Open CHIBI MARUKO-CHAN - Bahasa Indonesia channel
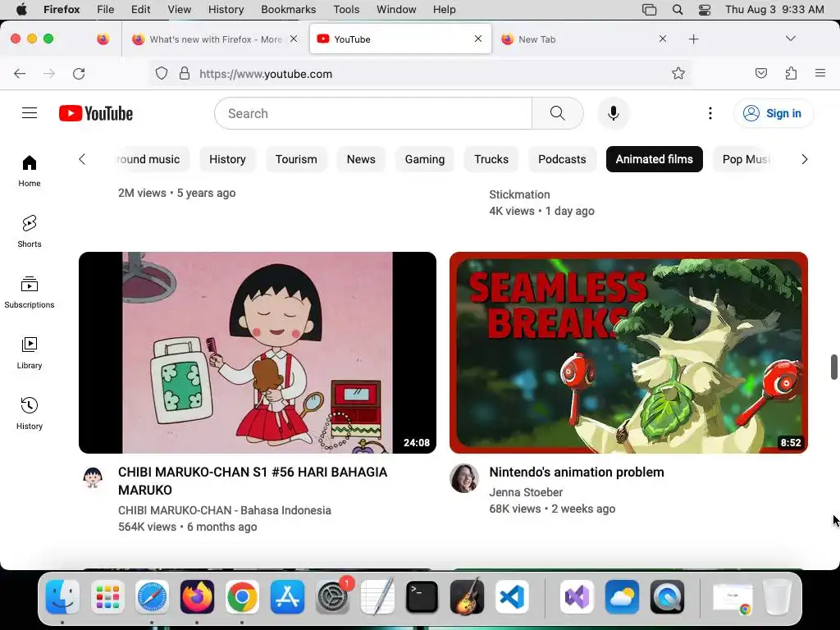840x630 pixels. (x=225, y=510)
